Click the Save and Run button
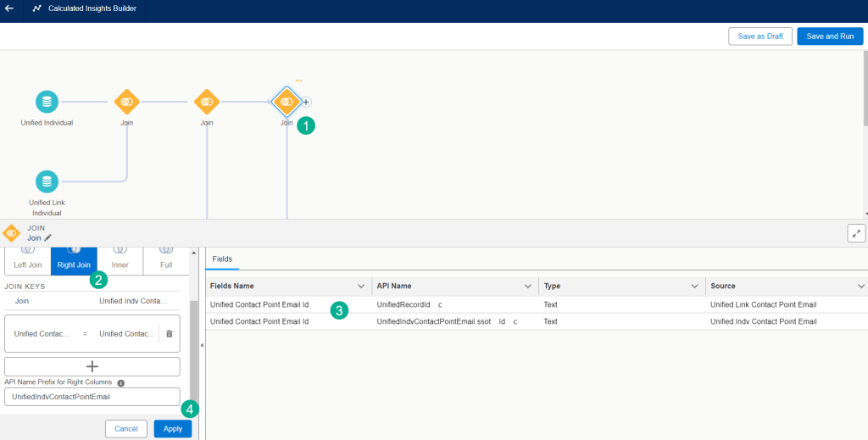Viewport: 868px width, 440px height. (x=829, y=36)
